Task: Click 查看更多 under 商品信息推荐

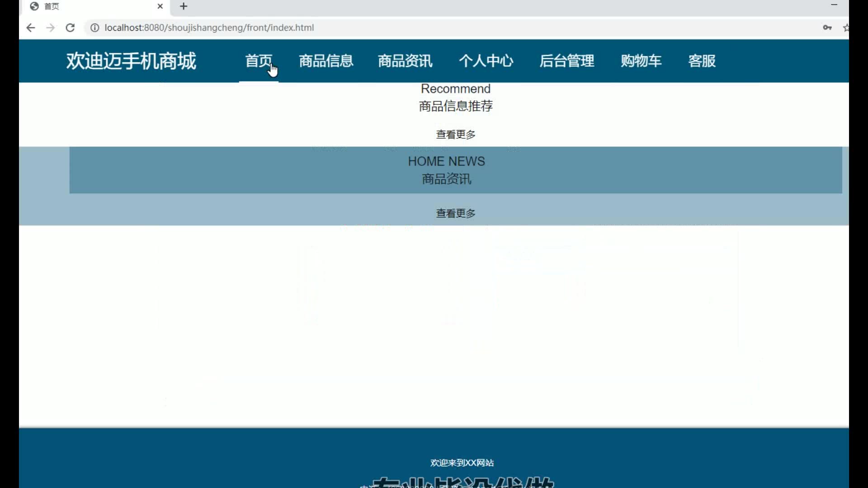Action: [x=455, y=134]
